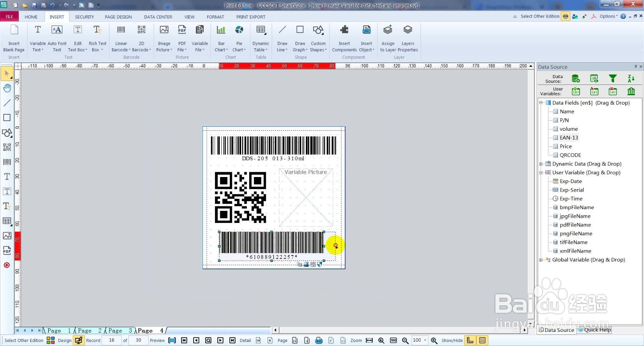Click the Zoom in magnifier in status bar
This screenshot has width=644, height=346.
tap(434, 340)
